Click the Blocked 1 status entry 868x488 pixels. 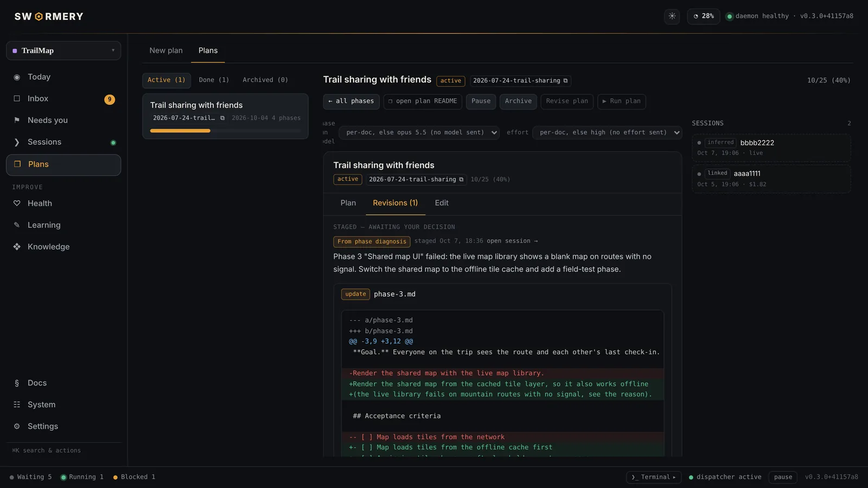click(x=134, y=477)
